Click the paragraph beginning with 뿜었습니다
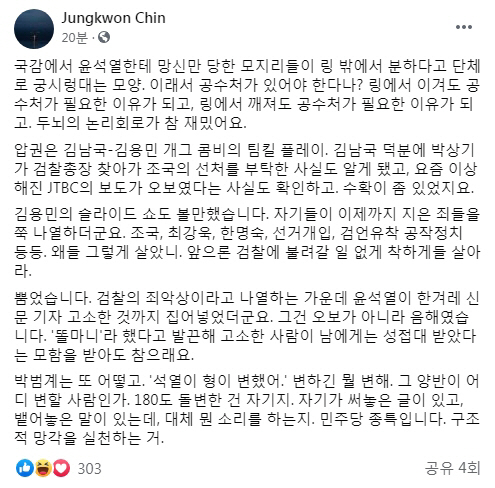The height and width of the screenshot is (488, 495). [247, 326]
